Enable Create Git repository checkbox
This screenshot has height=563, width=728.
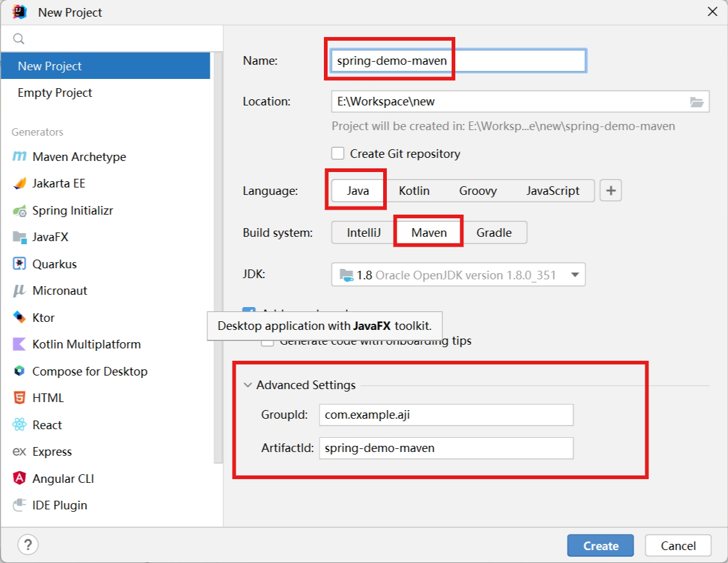pos(337,154)
